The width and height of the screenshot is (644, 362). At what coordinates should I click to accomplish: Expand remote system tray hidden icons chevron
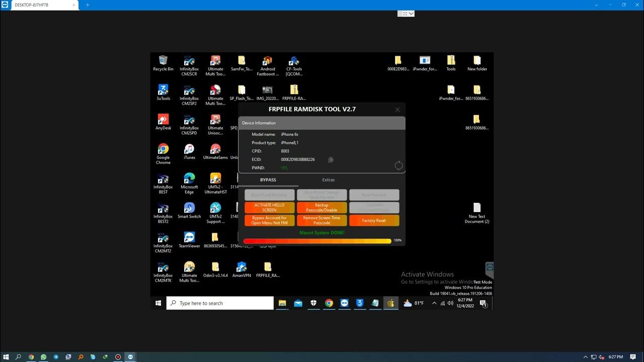pyautogui.click(x=434, y=303)
